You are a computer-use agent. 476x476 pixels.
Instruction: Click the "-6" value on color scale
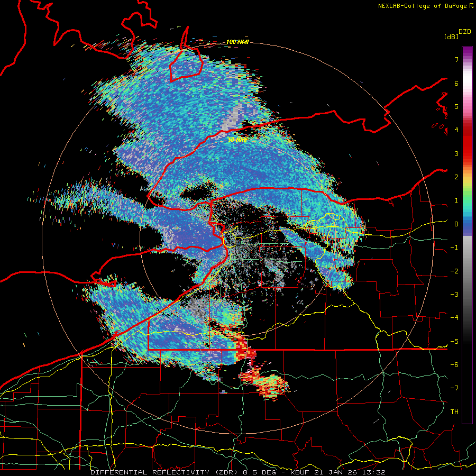[x=454, y=365]
